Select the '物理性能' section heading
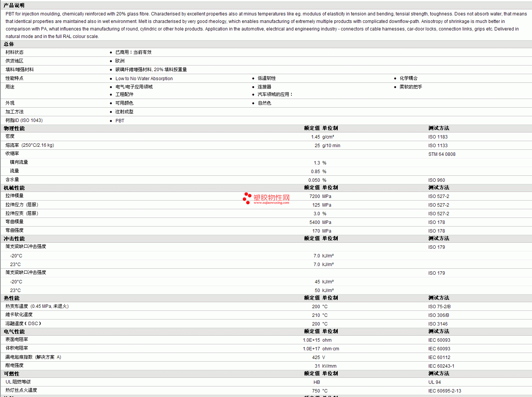 [14, 128]
